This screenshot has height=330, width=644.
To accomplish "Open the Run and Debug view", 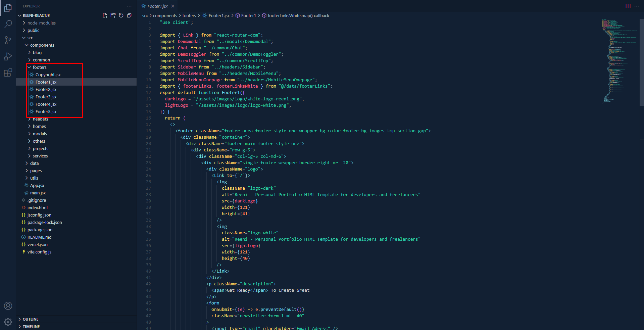I will (8, 56).
